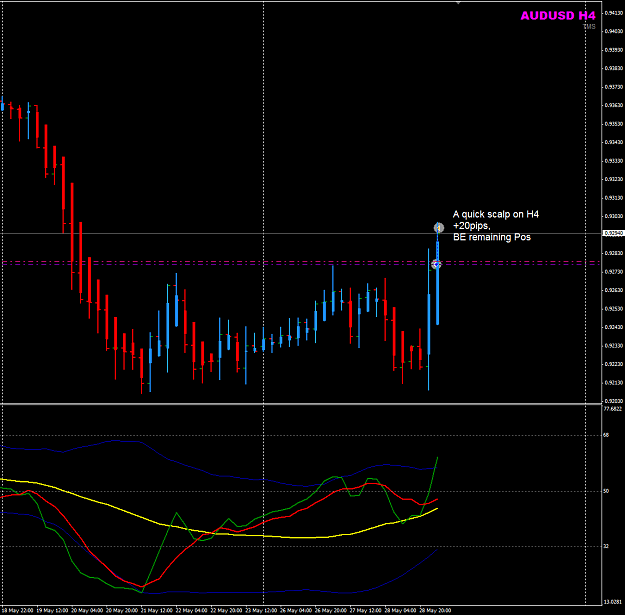Select the 'A quick scalp on H4' annotation

pos(495,214)
